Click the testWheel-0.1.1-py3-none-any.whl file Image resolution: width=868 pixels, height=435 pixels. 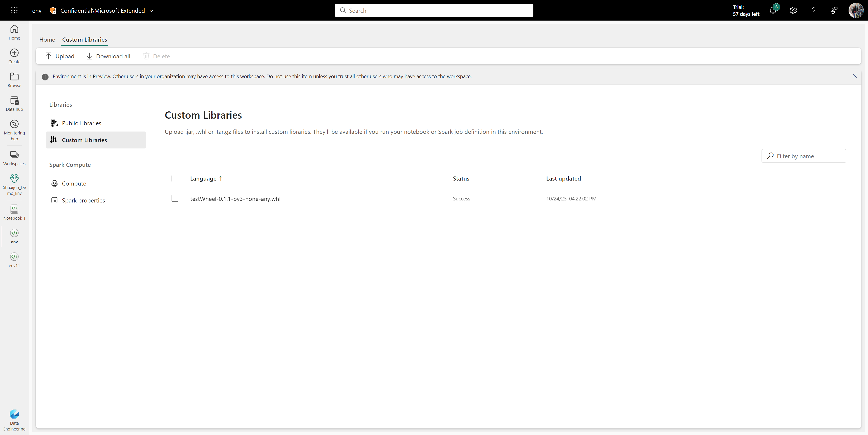[235, 198]
